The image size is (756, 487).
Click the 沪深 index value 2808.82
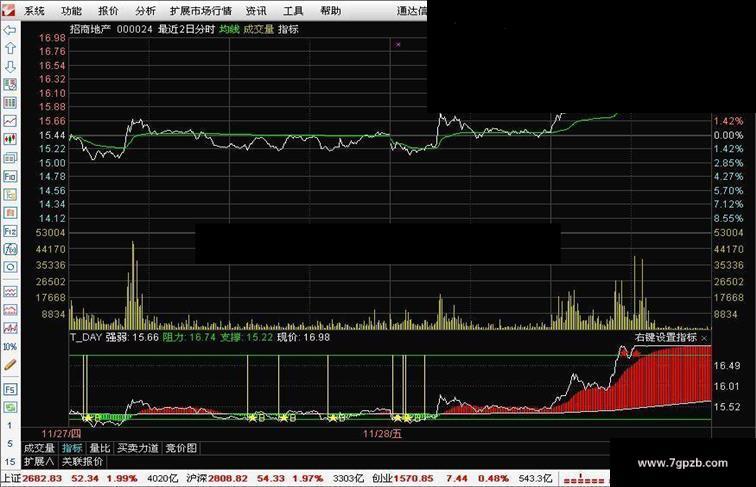(x=228, y=479)
